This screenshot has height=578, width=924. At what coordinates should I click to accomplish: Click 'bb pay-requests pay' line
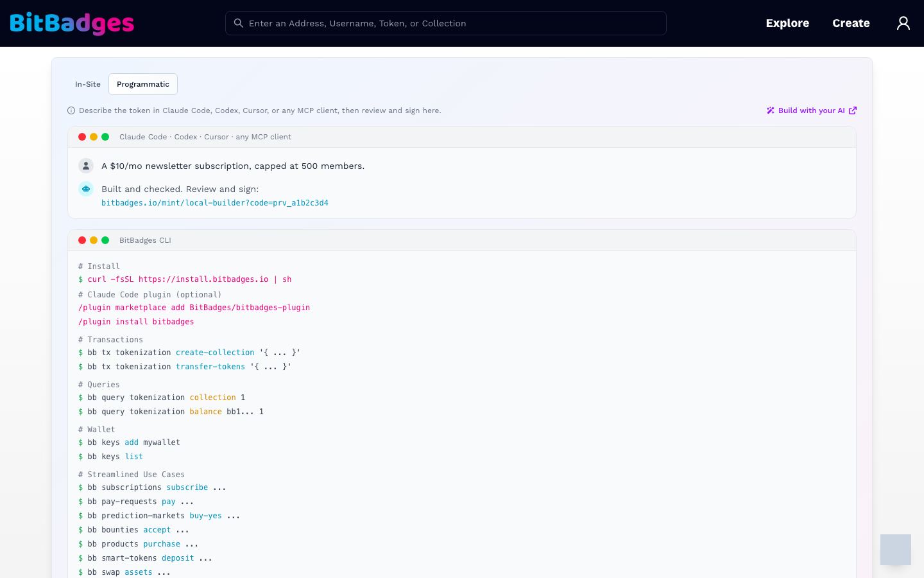tap(136, 502)
